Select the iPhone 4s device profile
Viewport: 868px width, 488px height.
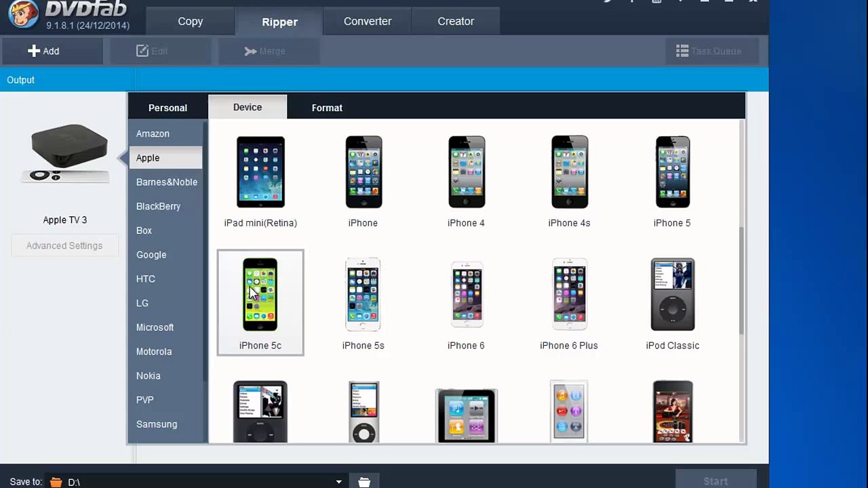pyautogui.click(x=570, y=181)
